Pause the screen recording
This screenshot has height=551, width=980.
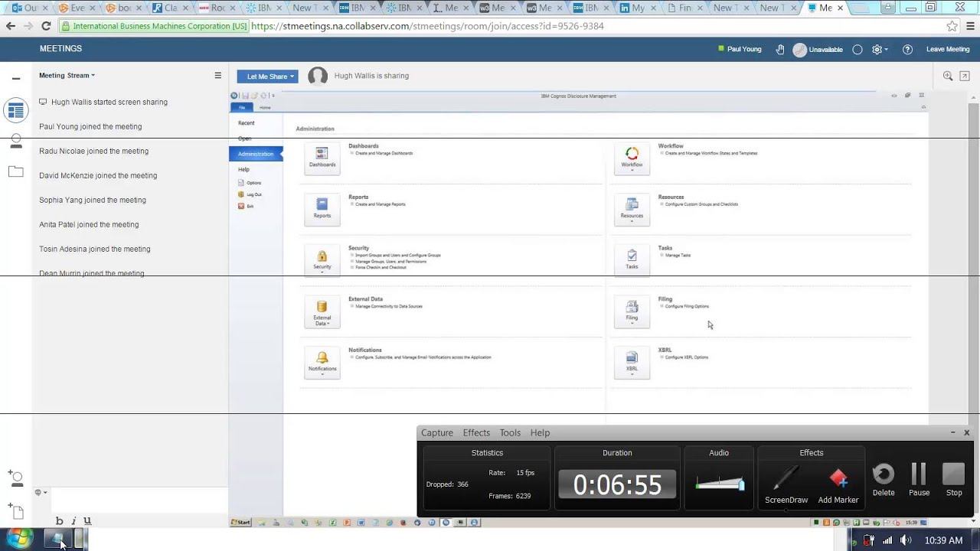click(919, 479)
